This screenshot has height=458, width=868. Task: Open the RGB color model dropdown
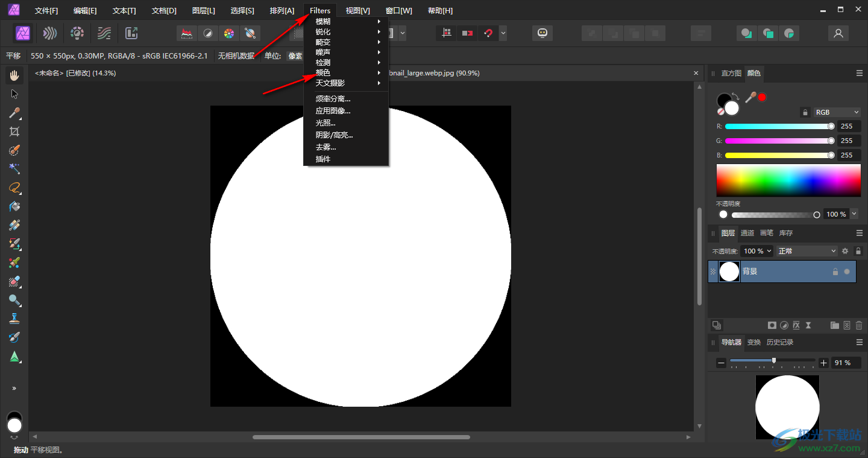tap(837, 112)
